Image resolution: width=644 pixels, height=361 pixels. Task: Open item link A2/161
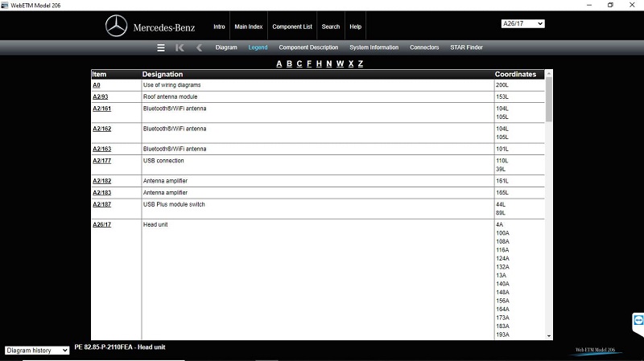pyautogui.click(x=102, y=109)
